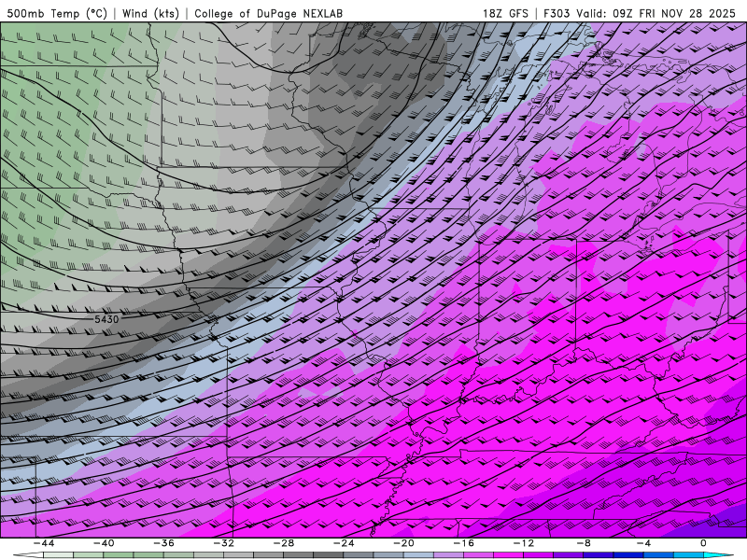This screenshot has width=747, height=560.
Task: Click the -40 color bar tick label
Action: 104,543
